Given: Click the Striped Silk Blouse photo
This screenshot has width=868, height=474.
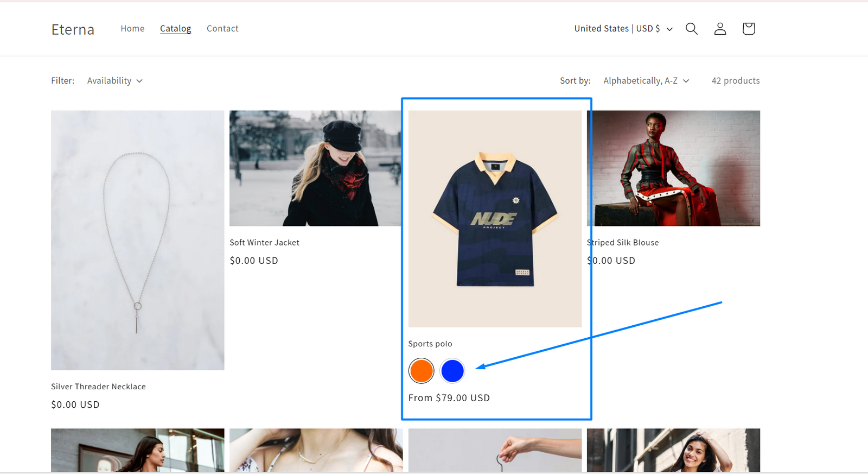Looking at the screenshot, I should 673,168.
